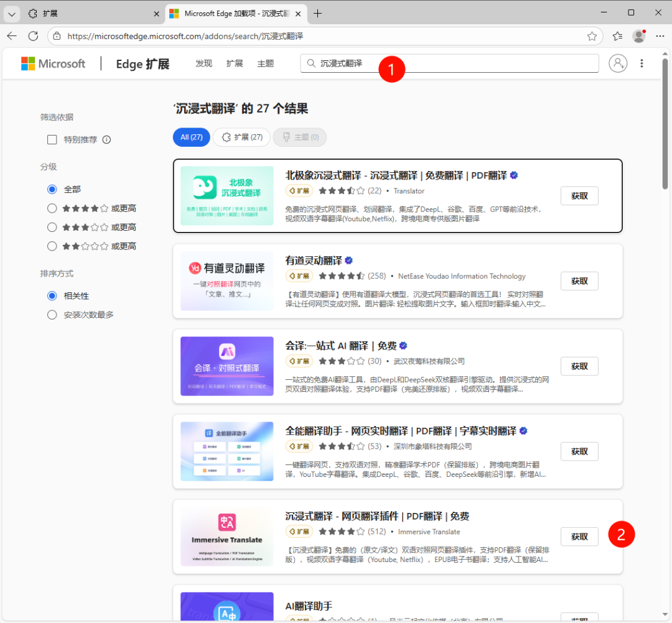This screenshot has width=672, height=623.
Task: Sort results by 安装次数最多
Action: point(52,315)
